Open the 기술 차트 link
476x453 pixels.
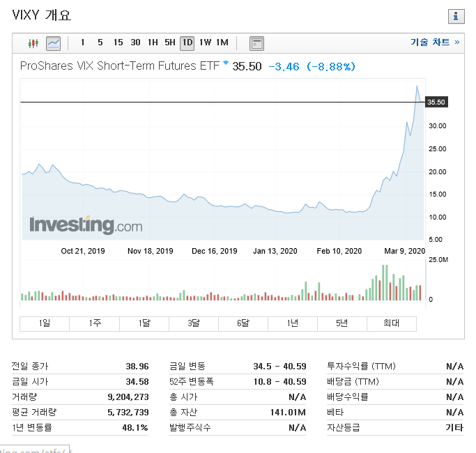pyautogui.click(x=435, y=42)
